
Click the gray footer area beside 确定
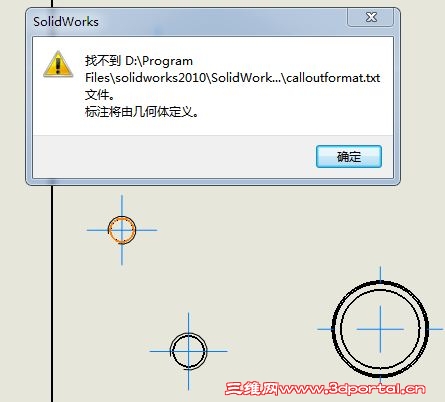click(173, 156)
